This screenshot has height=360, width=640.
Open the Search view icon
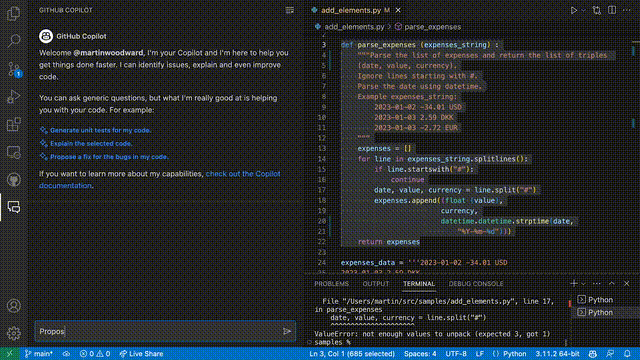[x=13, y=40]
